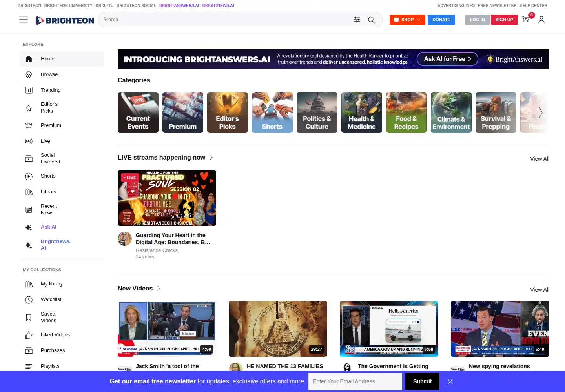Click the magnifying glass search icon
The image size is (565, 392).
point(371,20)
